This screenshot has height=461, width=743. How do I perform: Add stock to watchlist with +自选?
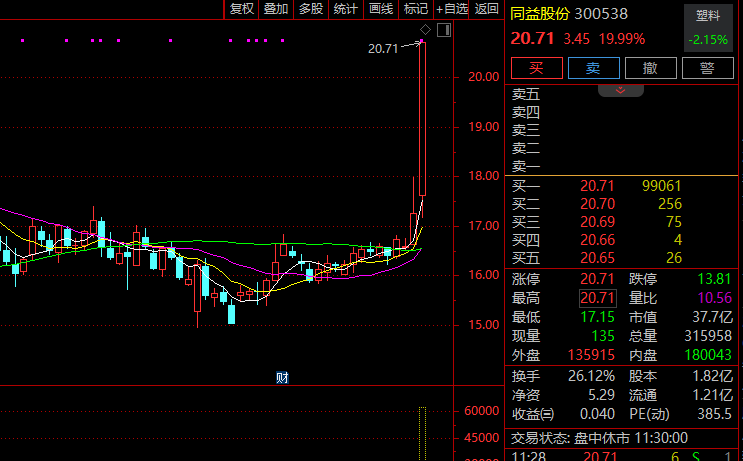pos(451,9)
